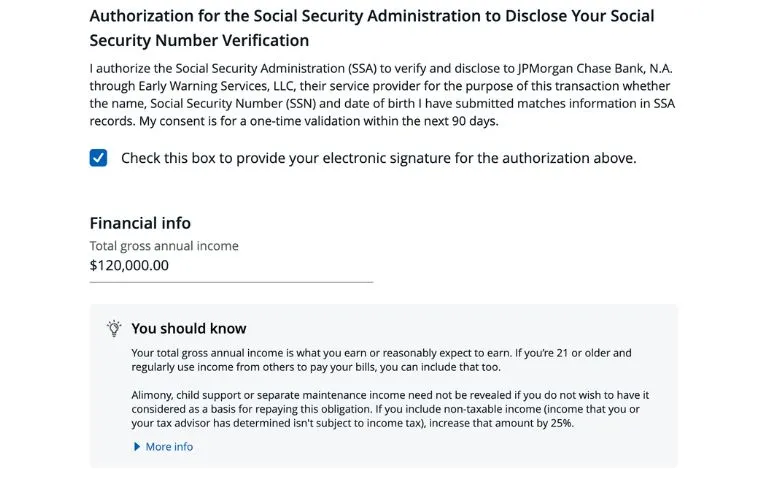Click the lightbulb tip icon
The width and height of the screenshot is (780, 482).
coord(114,328)
